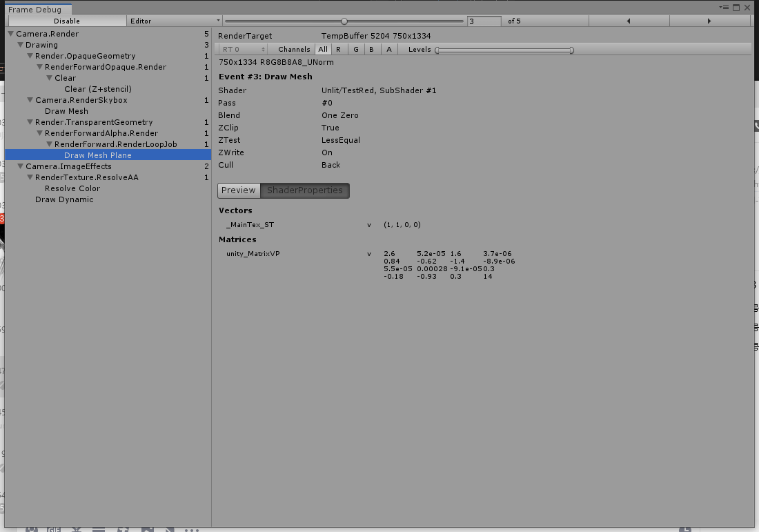759x532 pixels.
Task: Collapse the RenderForwardAlpha.Render node
Action: coord(40,133)
